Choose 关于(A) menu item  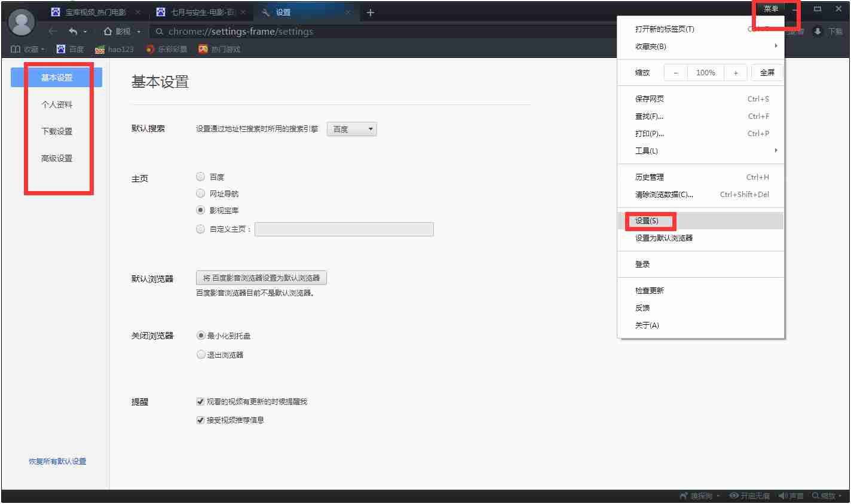click(700, 325)
